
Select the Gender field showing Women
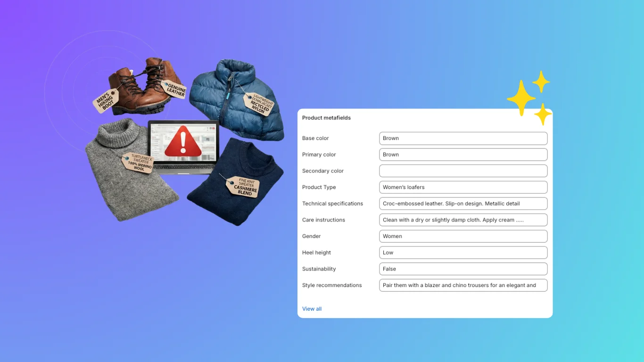click(x=463, y=236)
